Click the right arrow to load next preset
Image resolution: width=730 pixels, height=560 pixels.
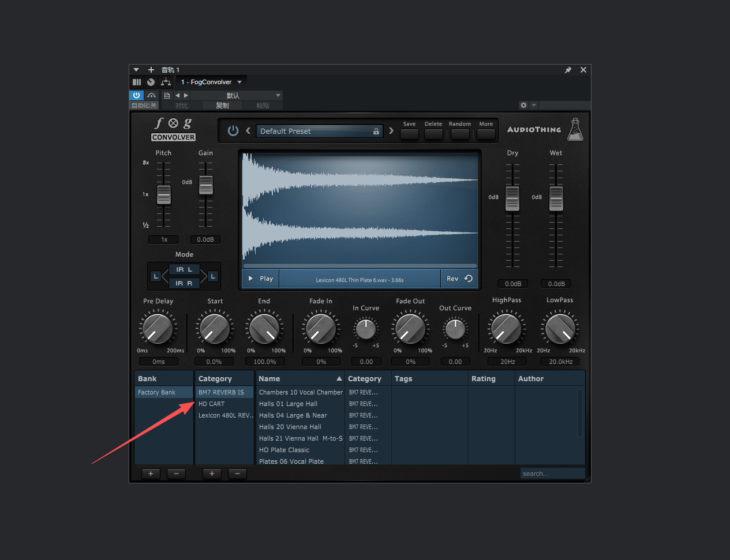click(391, 131)
